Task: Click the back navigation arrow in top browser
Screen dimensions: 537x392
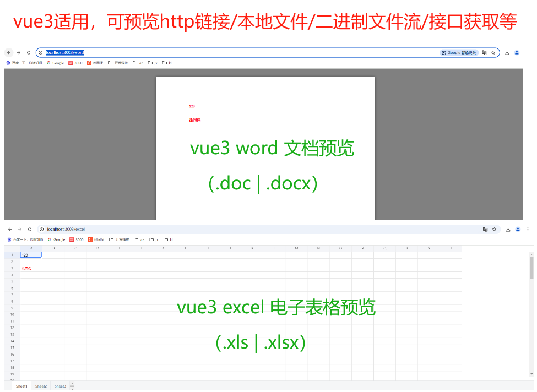Action: [x=8, y=52]
